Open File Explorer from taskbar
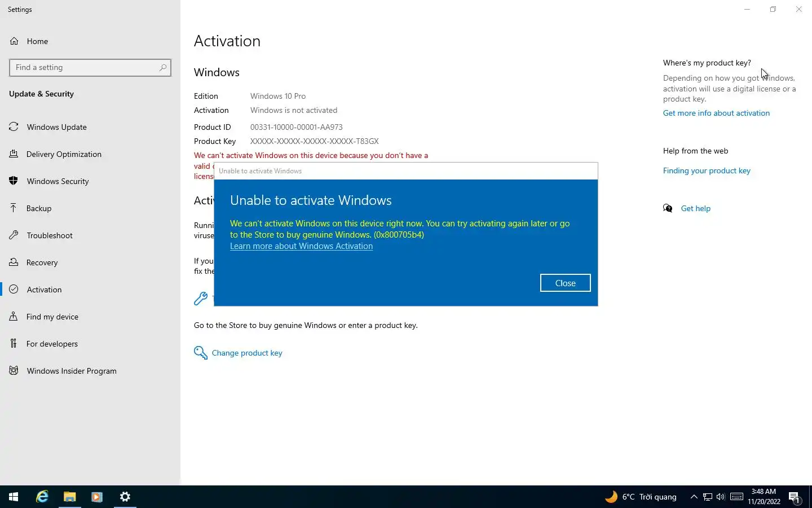 (x=69, y=497)
